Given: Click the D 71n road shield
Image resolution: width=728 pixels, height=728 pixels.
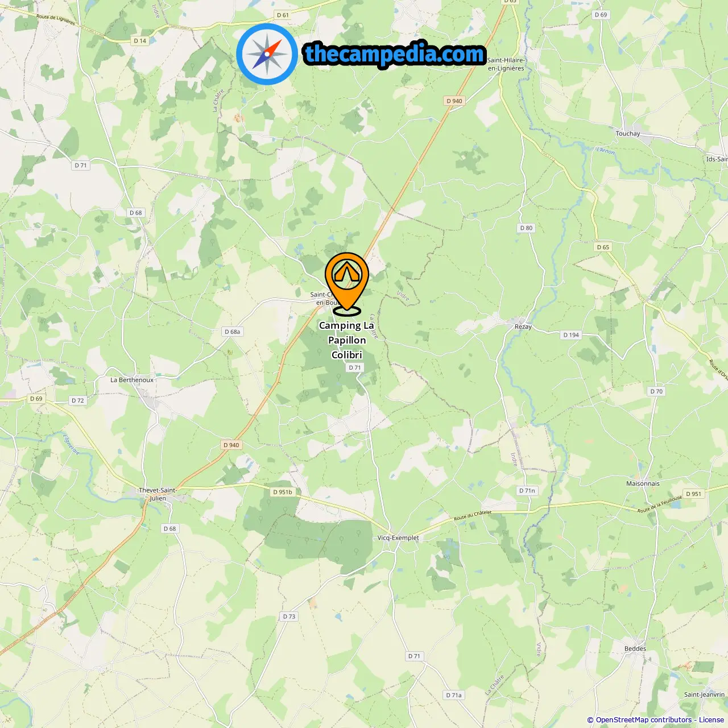Looking at the screenshot, I should (527, 490).
